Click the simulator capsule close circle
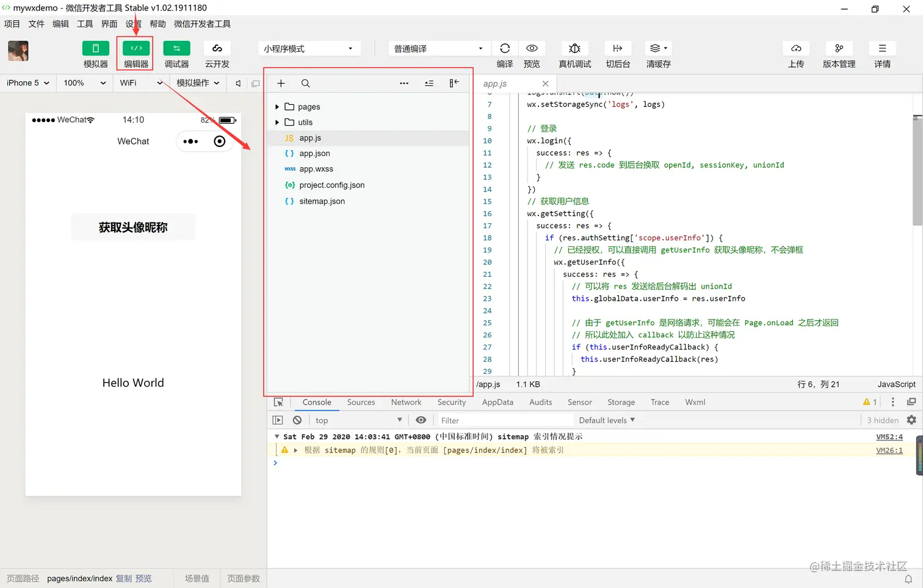 click(220, 142)
